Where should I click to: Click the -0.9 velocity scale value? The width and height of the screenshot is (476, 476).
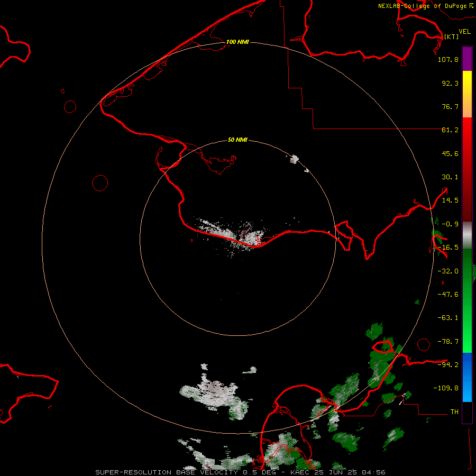(450, 224)
